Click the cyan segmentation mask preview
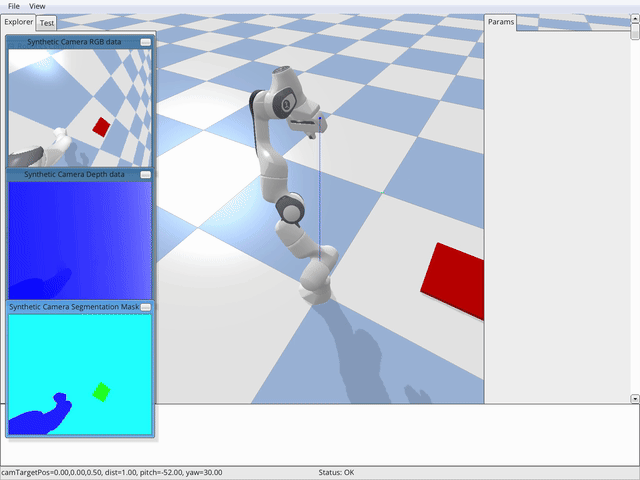Image resolution: width=640 pixels, height=480 pixels. coord(80,374)
